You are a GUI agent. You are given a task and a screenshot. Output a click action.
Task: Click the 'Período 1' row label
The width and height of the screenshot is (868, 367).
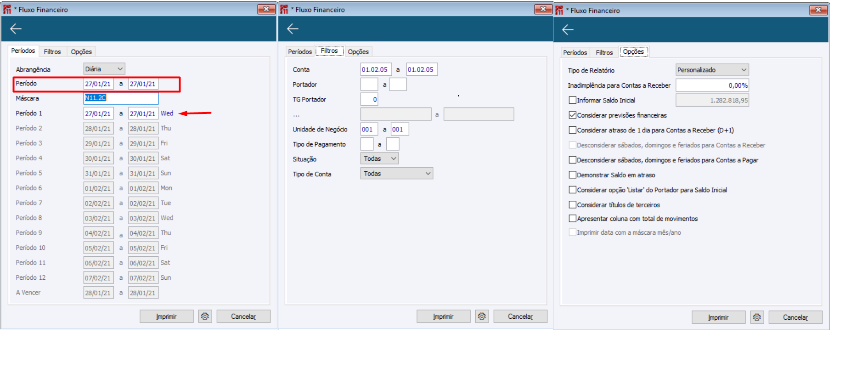click(x=29, y=113)
